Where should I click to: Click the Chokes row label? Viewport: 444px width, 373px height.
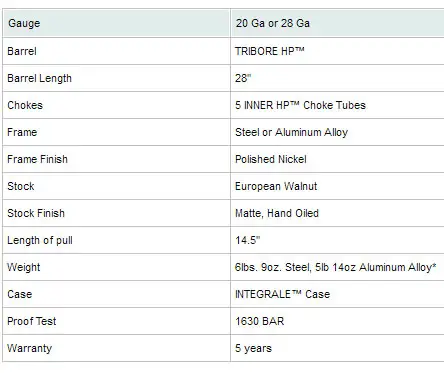pyautogui.click(x=25, y=105)
